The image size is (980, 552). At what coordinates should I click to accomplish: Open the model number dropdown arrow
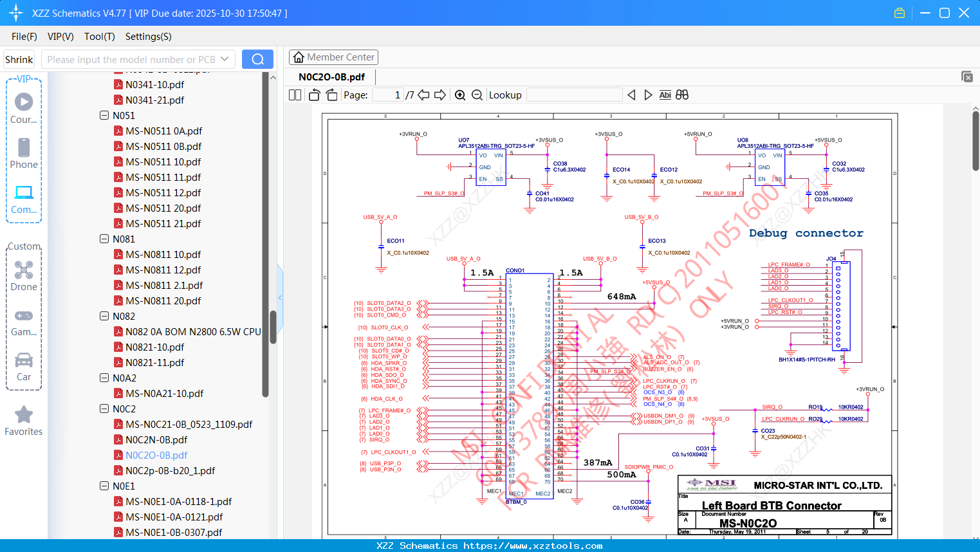click(x=225, y=59)
